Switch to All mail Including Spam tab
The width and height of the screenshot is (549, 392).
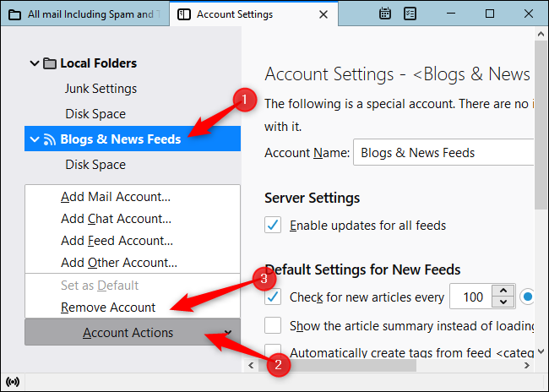pos(85,14)
